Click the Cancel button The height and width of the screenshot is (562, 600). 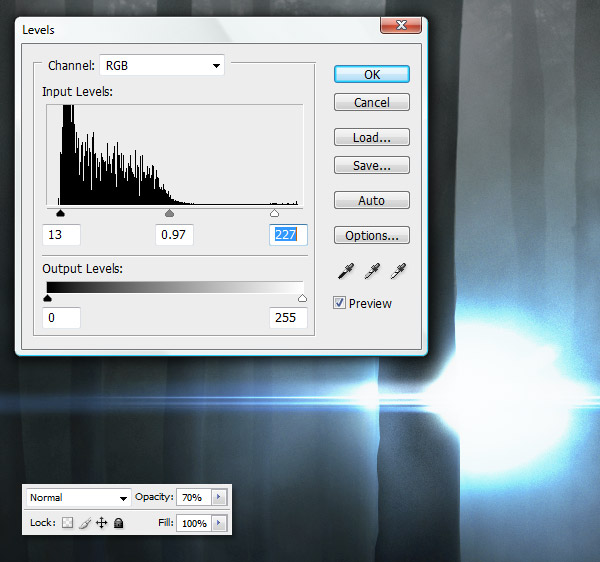click(x=371, y=102)
